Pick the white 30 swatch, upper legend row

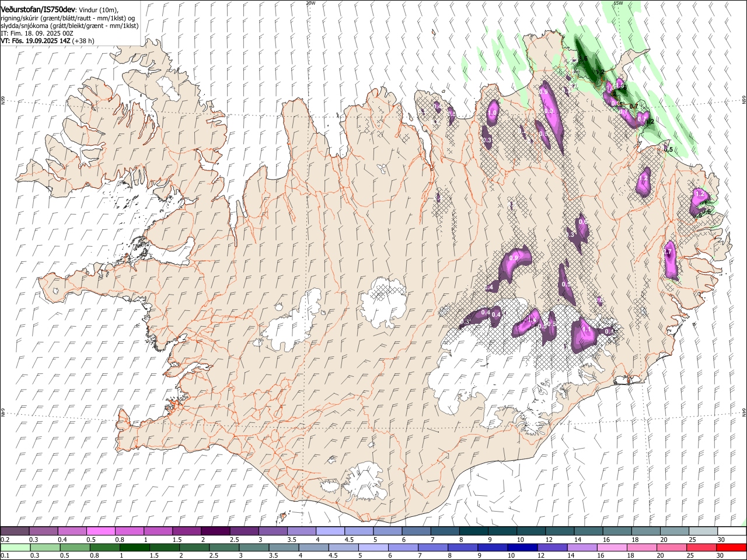(732, 531)
